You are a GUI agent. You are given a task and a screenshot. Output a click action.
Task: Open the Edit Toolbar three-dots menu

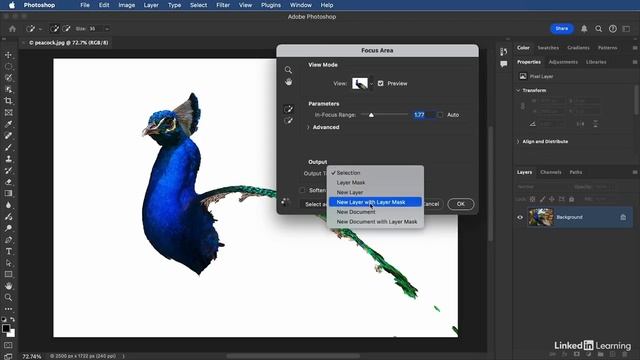click(8, 309)
